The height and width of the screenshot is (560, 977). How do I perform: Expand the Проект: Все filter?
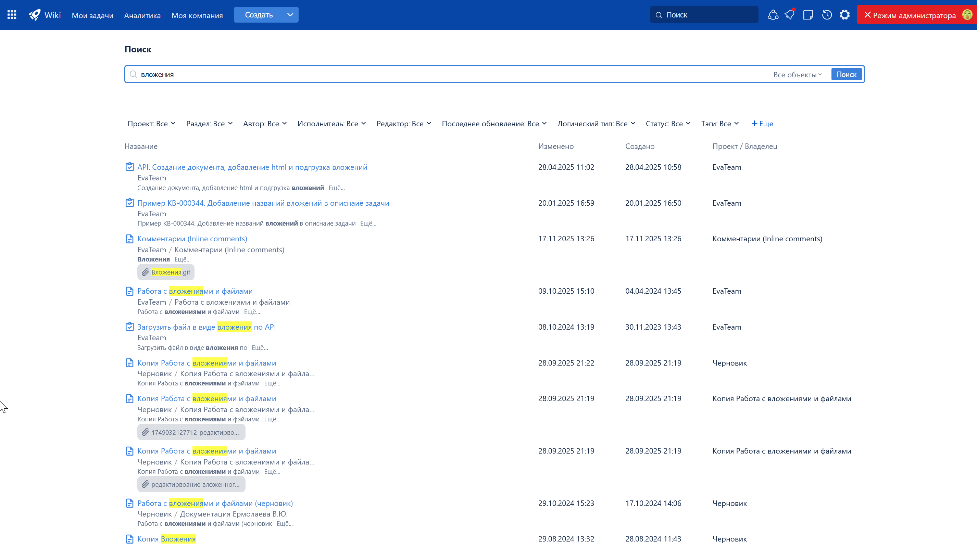pos(151,124)
